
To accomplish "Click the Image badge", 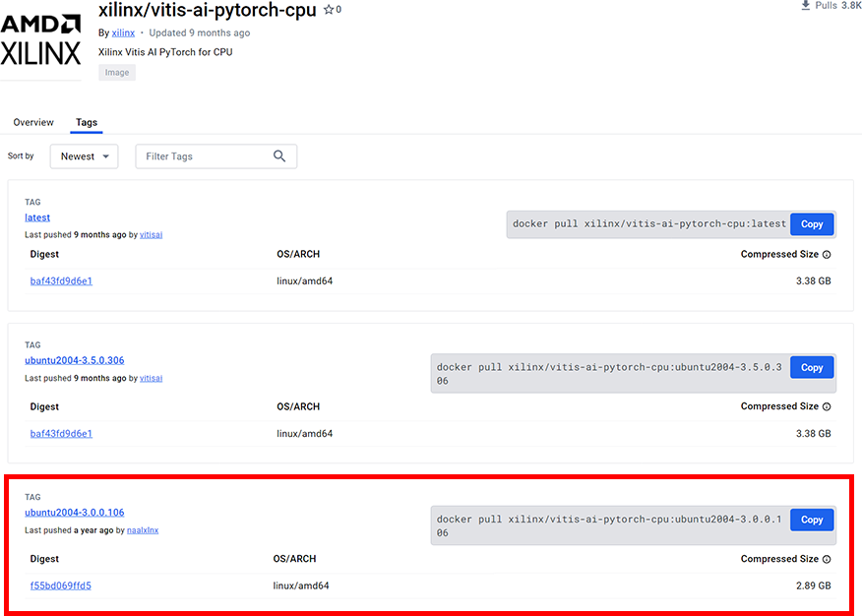I will pos(117,73).
